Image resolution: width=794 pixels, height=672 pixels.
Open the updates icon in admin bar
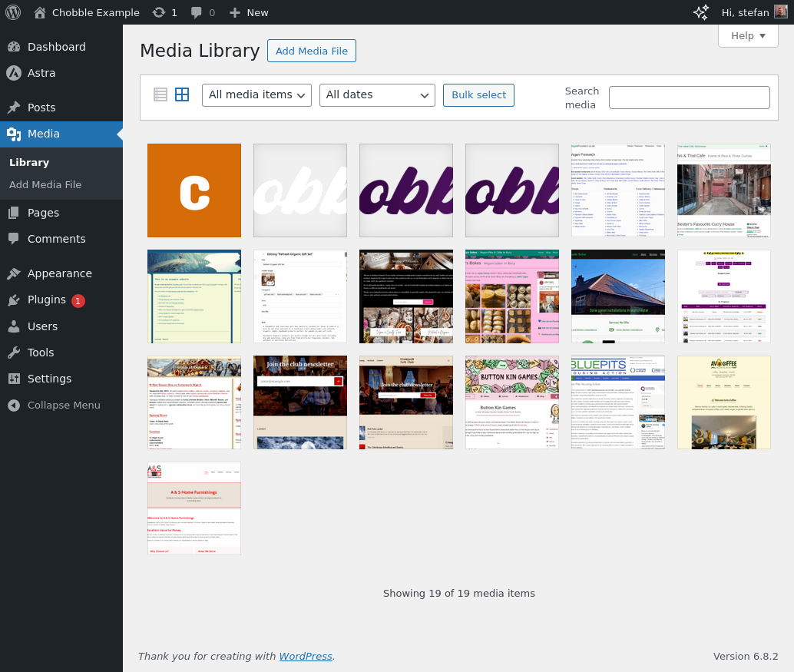coord(159,12)
